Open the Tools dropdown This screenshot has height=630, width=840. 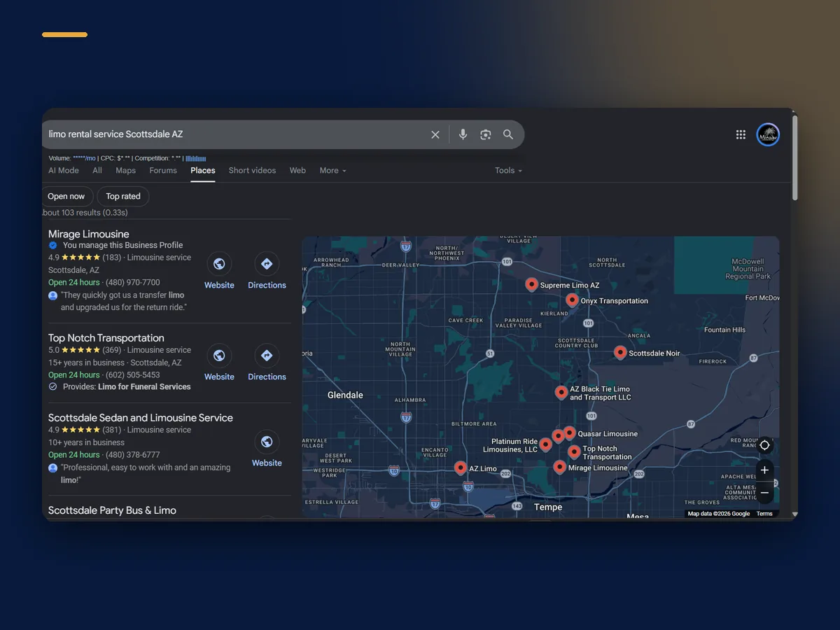click(x=508, y=171)
